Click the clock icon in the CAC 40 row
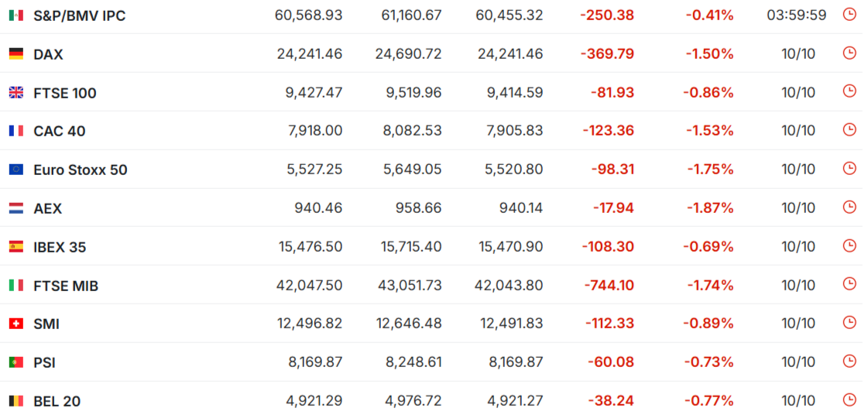Image resolution: width=868 pixels, height=415 pixels. tap(849, 129)
